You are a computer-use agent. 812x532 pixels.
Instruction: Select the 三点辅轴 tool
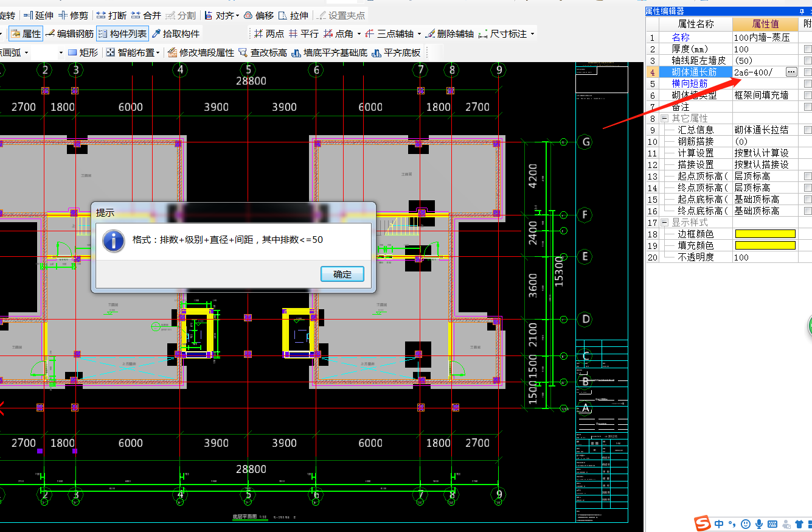[x=389, y=34]
